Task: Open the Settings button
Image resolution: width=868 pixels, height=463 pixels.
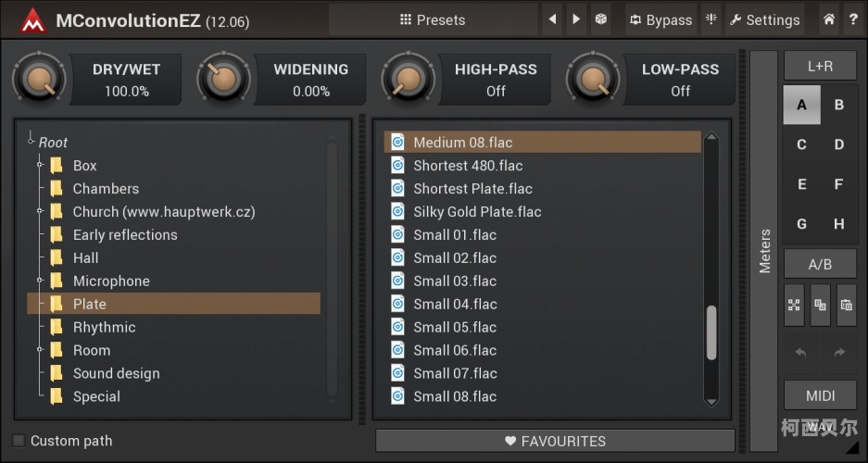Action: (x=764, y=19)
